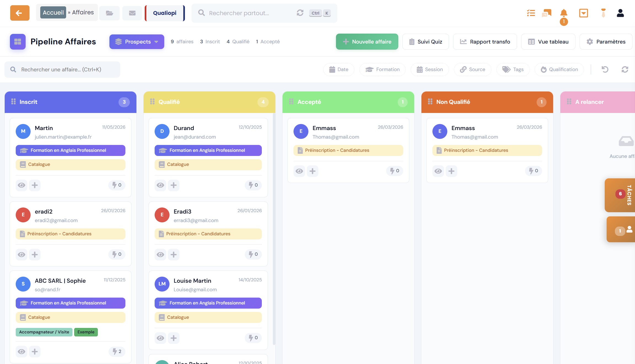635x364 pixels.
Task: Open the folder icon in top bar
Action: [x=109, y=13]
